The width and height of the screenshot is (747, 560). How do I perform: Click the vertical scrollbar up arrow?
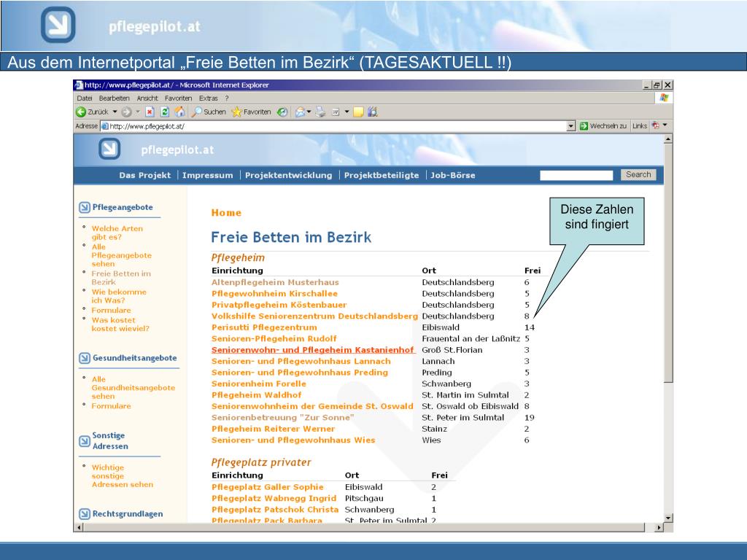click(668, 139)
